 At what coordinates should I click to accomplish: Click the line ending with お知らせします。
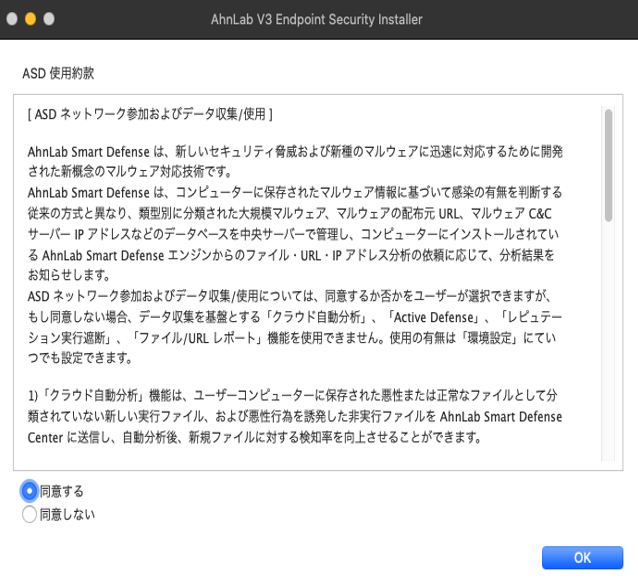[69, 275]
